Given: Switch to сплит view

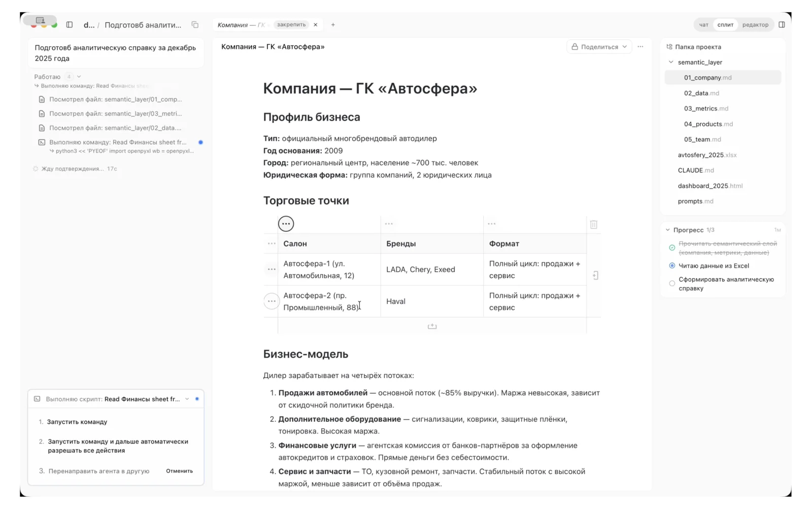Looking at the screenshot, I should [x=725, y=24].
